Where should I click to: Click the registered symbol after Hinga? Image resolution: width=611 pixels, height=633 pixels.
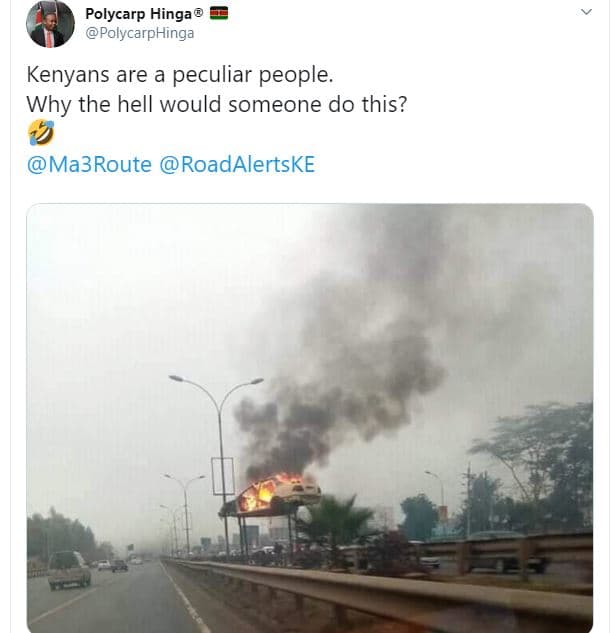coord(197,13)
